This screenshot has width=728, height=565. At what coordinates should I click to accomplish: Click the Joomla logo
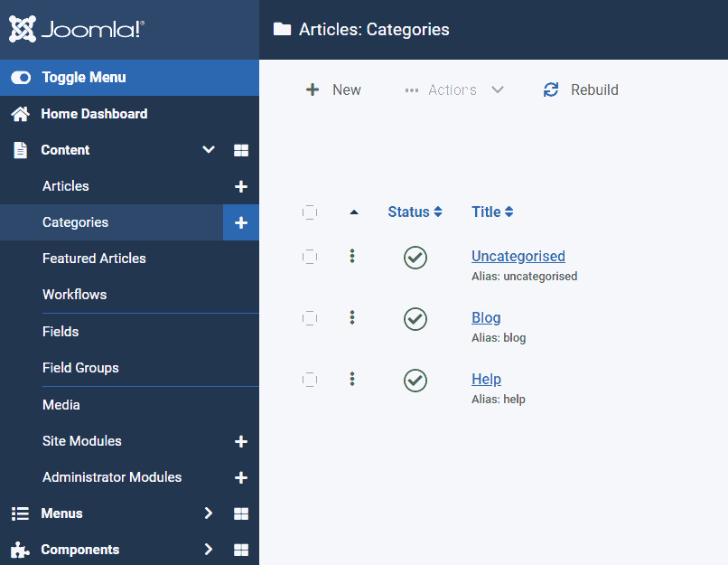[x=77, y=29]
